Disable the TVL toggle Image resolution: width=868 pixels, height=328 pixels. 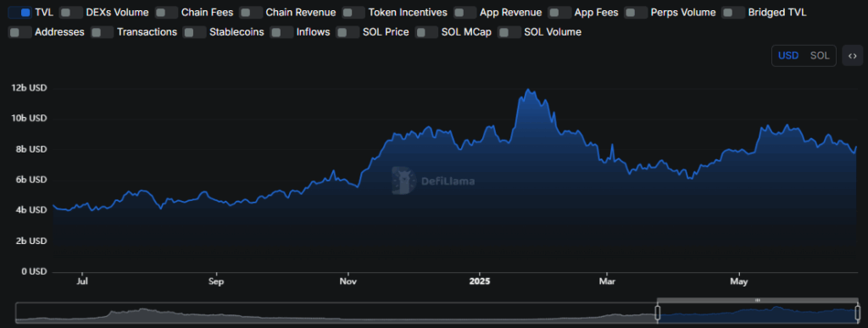(20, 12)
